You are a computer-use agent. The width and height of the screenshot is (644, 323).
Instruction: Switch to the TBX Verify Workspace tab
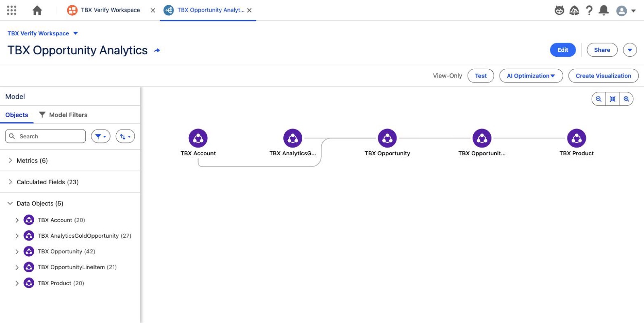point(110,10)
